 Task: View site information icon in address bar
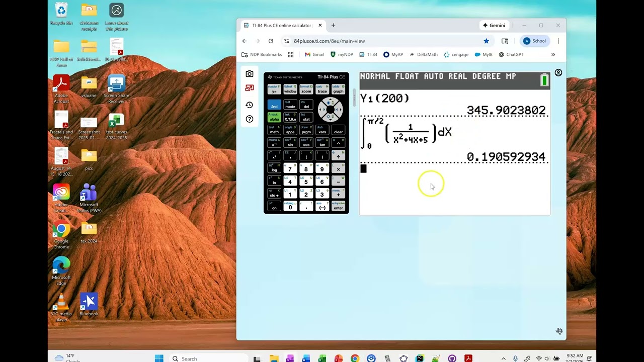[286, 41]
